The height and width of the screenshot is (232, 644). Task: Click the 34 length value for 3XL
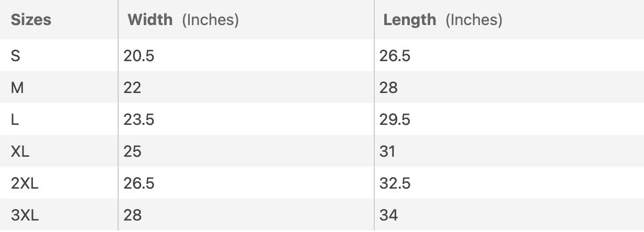[x=388, y=215]
